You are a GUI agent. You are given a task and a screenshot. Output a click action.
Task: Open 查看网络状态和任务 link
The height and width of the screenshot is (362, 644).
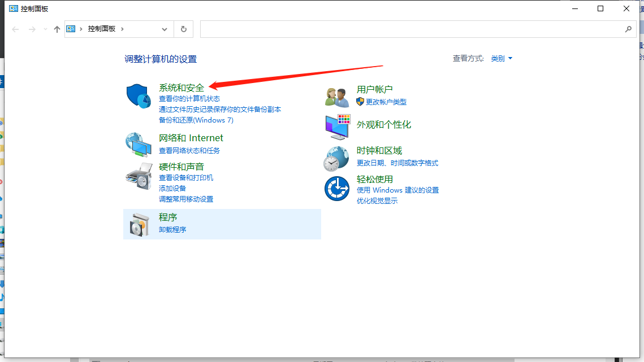coord(189,151)
